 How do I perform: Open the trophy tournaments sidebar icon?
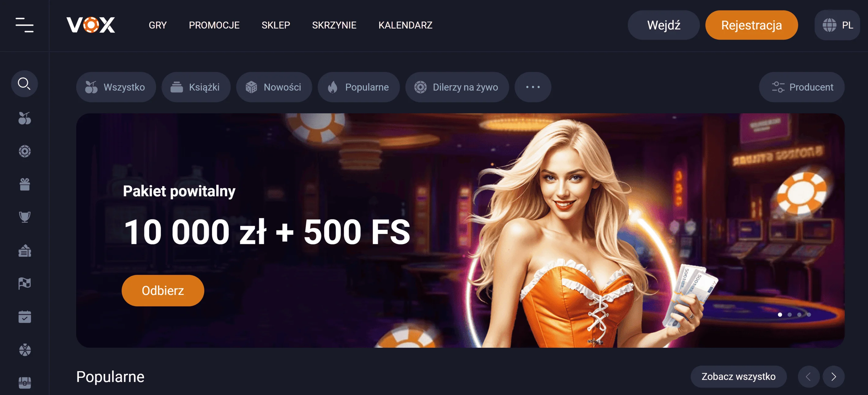tap(24, 217)
